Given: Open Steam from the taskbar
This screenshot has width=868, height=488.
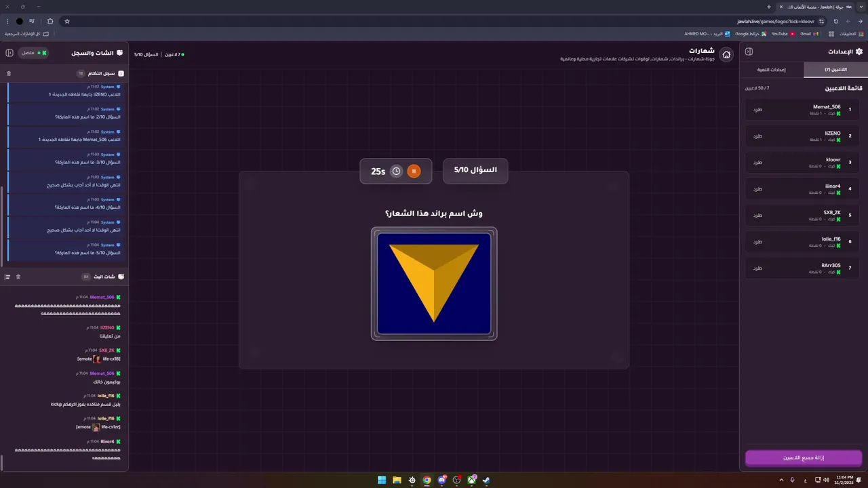Looking at the screenshot, I should tap(486, 480).
